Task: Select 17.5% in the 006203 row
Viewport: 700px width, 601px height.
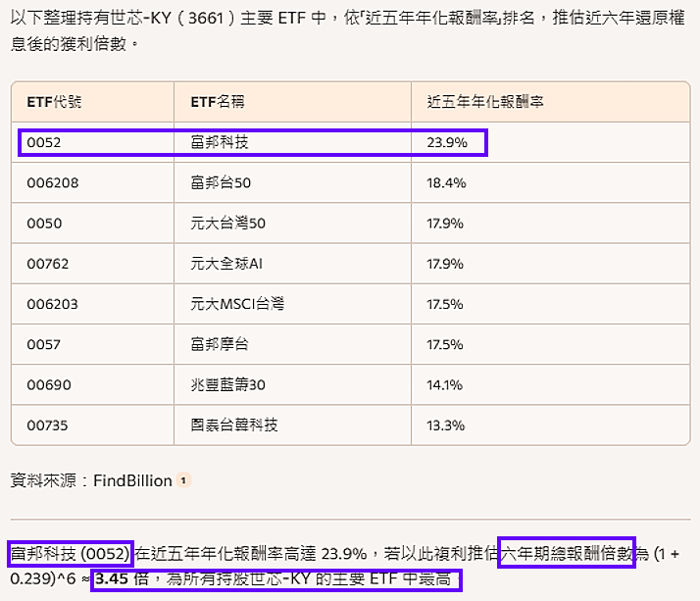Action: point(550,304)
